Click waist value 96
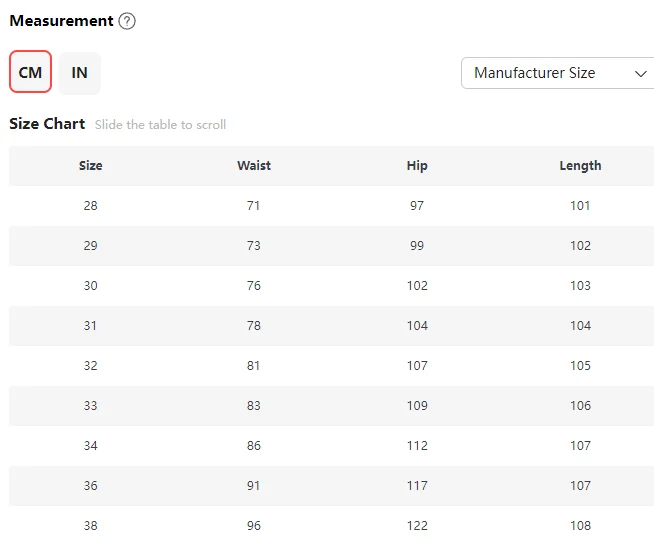 (254, 526)
